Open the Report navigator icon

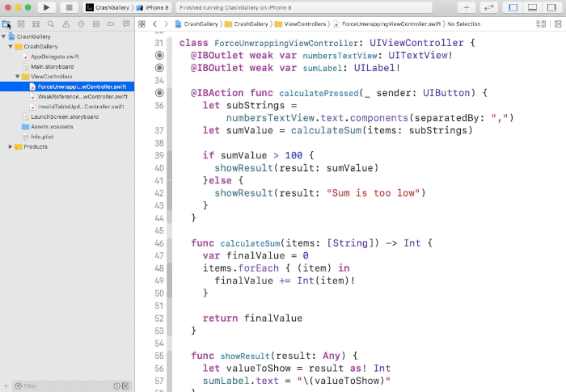tap(124, 24)
